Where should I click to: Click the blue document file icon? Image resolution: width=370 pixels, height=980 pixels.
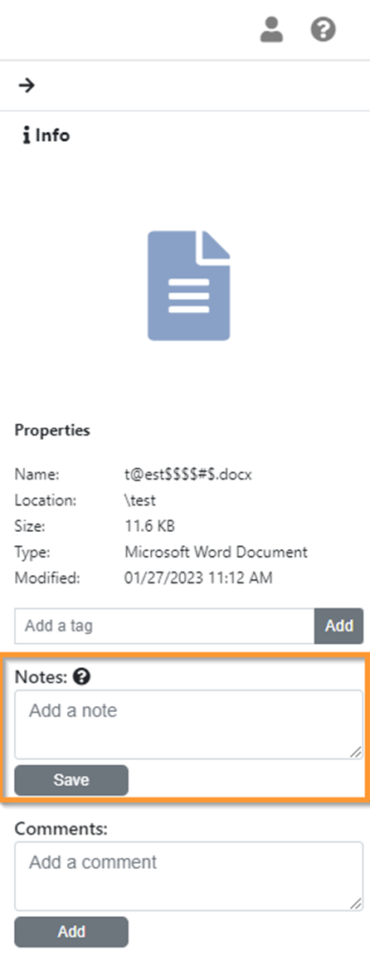[x=189, y=285]
